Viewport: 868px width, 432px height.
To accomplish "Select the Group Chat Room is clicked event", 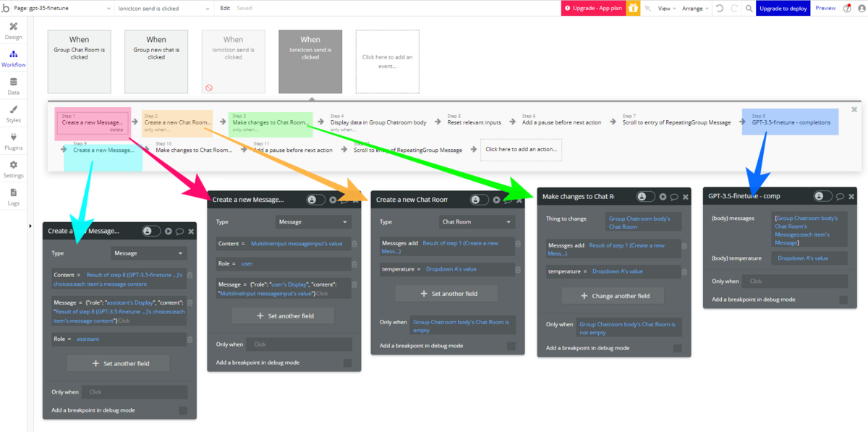I will coord(80,62).
